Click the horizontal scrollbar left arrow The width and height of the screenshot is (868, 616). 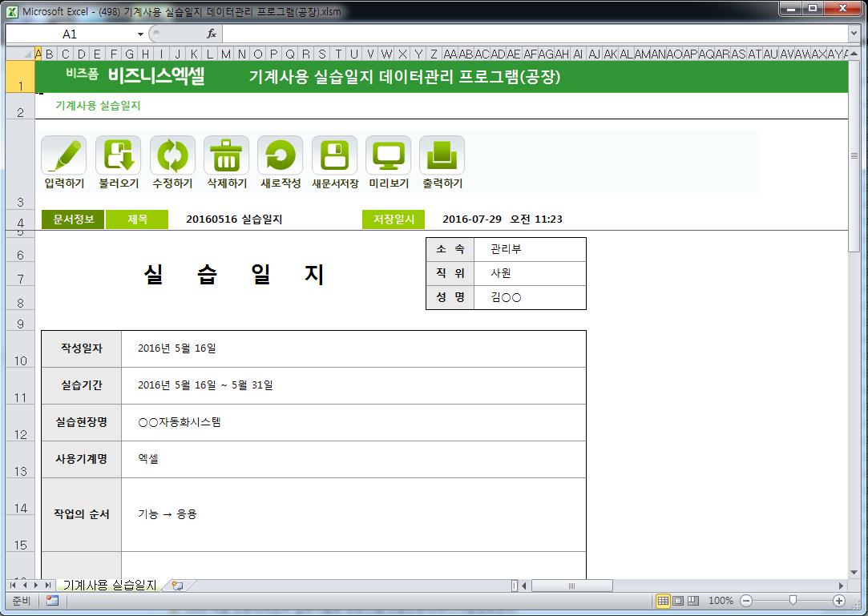point(524,586)
